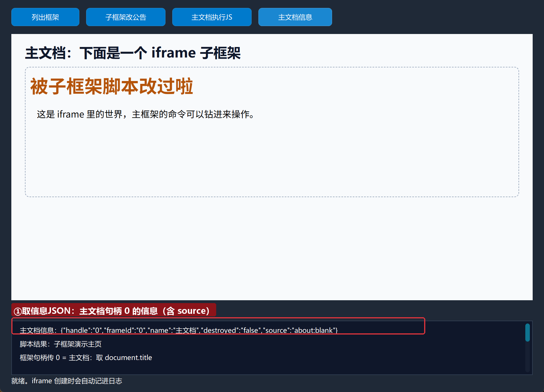Click the log line 脚本结果：子框架演示主页

pyautogui.click(x=61, y=344)
